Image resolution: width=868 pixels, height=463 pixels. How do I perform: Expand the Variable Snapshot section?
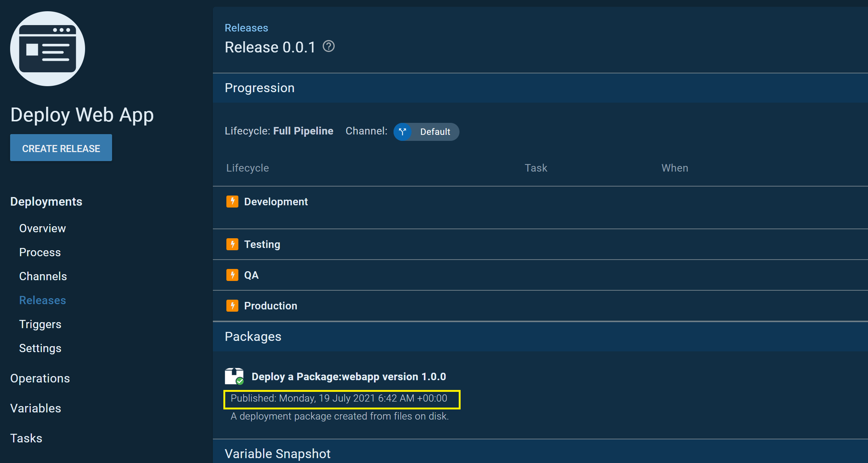pos(278,453)
